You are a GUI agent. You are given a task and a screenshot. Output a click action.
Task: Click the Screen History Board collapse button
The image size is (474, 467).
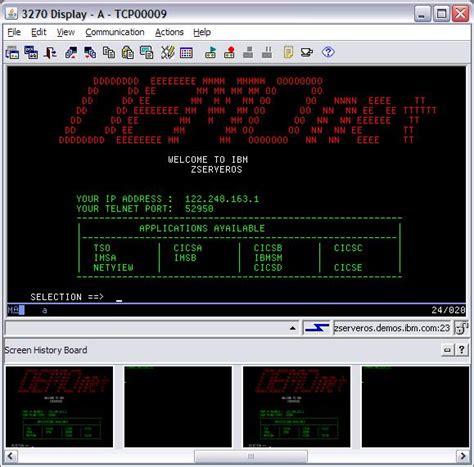(447, 350)
